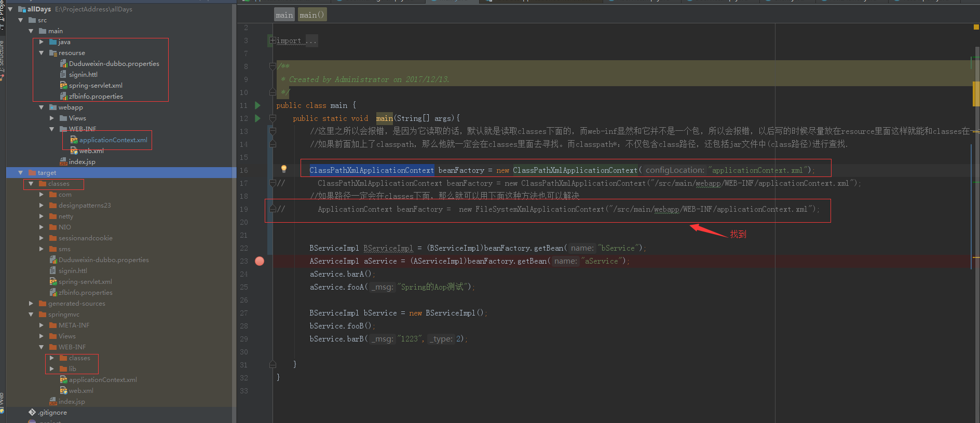Select signin.httl under resourse

point(83,74)
